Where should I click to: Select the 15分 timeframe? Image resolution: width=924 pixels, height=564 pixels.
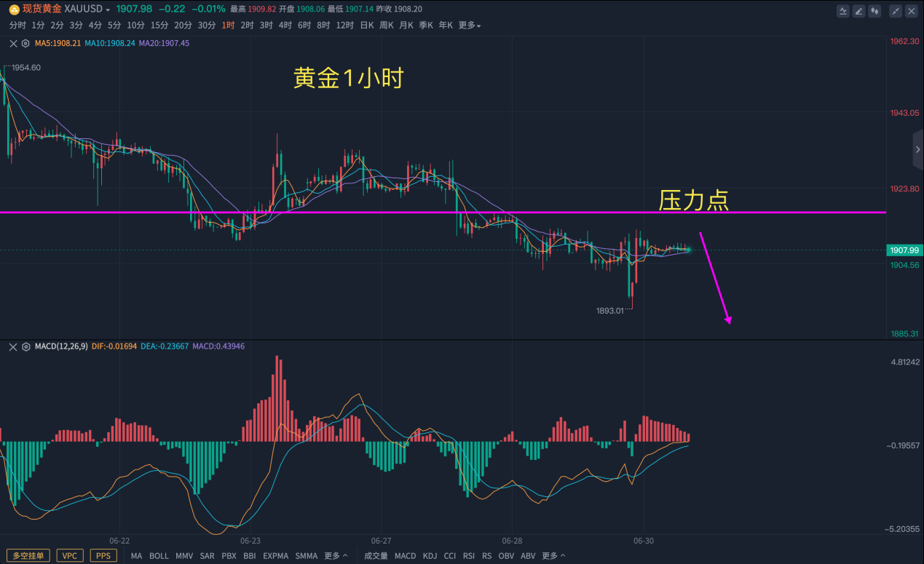coord(159,25)
